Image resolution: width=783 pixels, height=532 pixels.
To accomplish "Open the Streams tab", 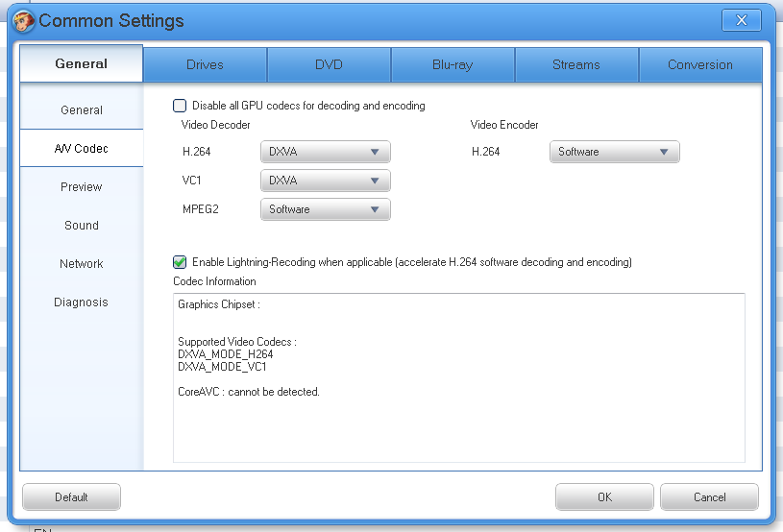I will [x=576, y=65].
